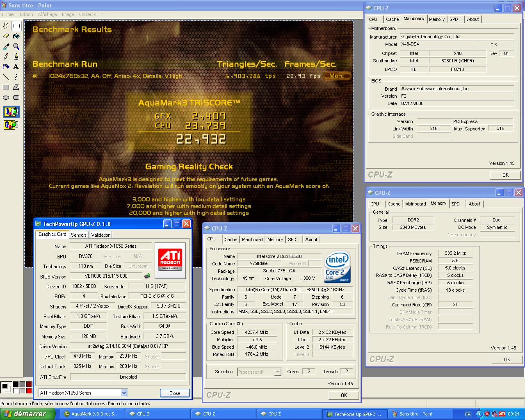Choose the Eraser tool in Paint
The width and height of the screenshot is (525, 420).
[x=6, y=36]
